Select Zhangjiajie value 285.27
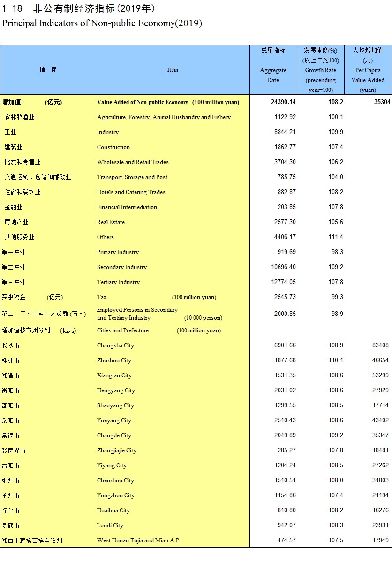The height and width of the screenshot is (563, 392). (x=286, y=450)
